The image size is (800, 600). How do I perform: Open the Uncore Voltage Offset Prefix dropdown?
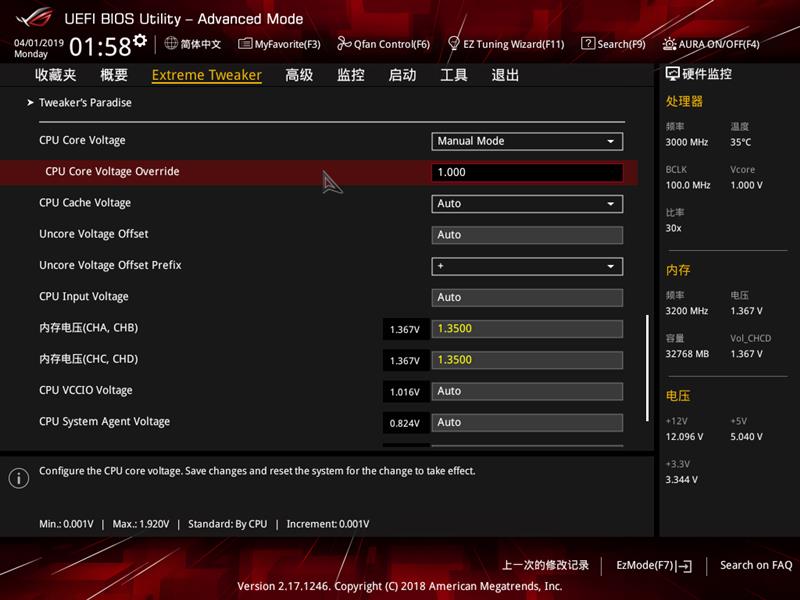527,265
